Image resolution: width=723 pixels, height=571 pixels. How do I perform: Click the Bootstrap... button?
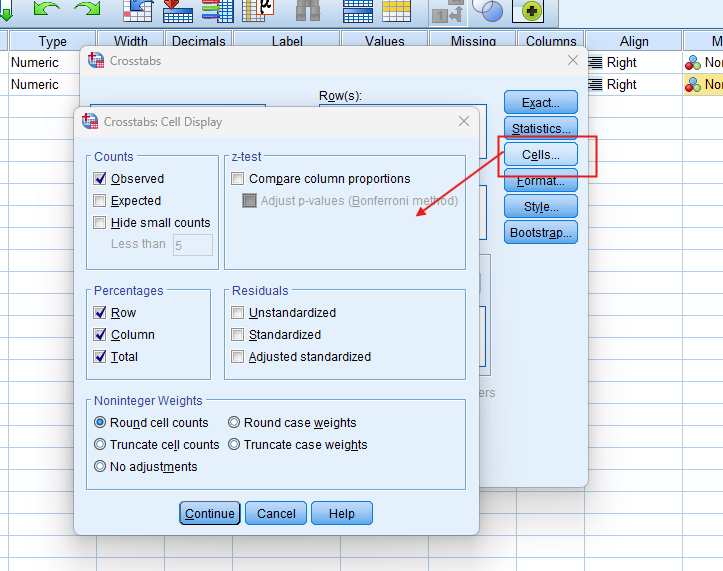(x=541, y=233)
